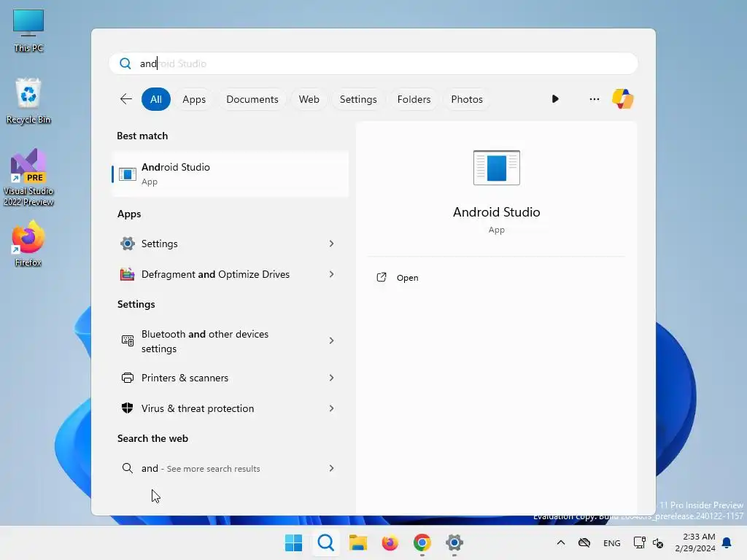The height and width of the screenshot is (560, 747).
Task: Click the network display tray icon
Action: (x=639, y=542)
